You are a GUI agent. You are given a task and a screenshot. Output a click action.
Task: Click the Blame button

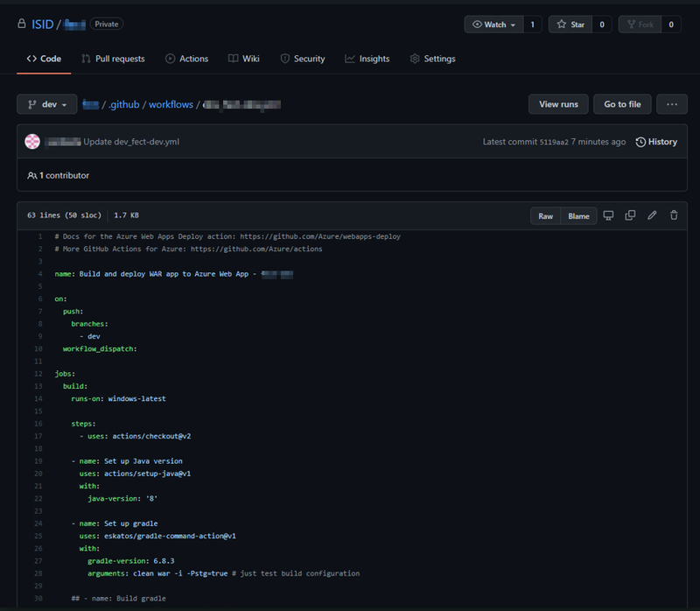coord(578,215)
